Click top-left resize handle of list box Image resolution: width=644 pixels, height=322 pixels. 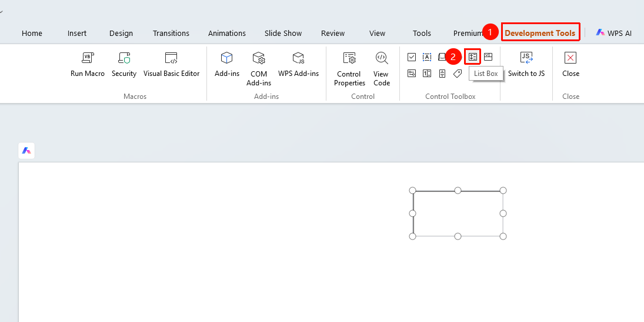coord(413,190)
